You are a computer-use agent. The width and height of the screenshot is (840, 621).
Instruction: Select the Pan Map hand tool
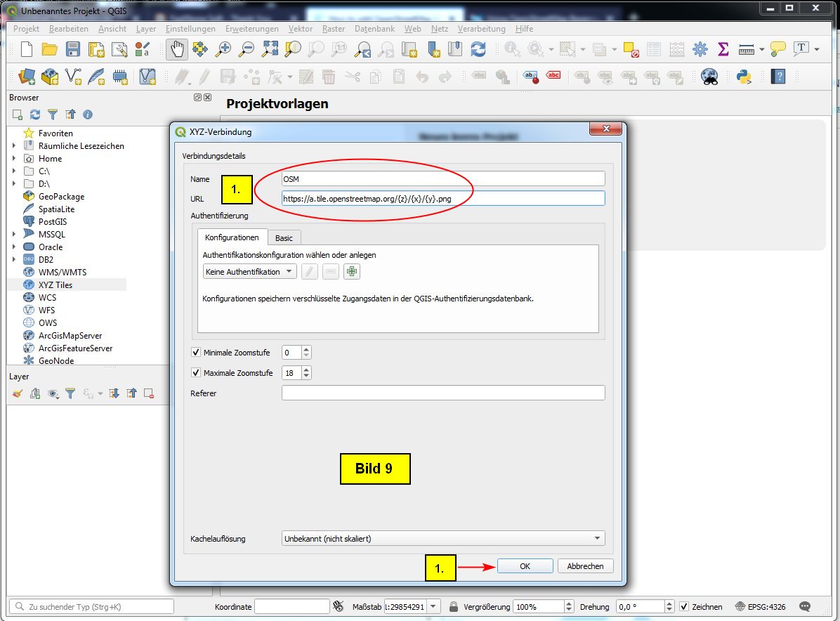176,48
